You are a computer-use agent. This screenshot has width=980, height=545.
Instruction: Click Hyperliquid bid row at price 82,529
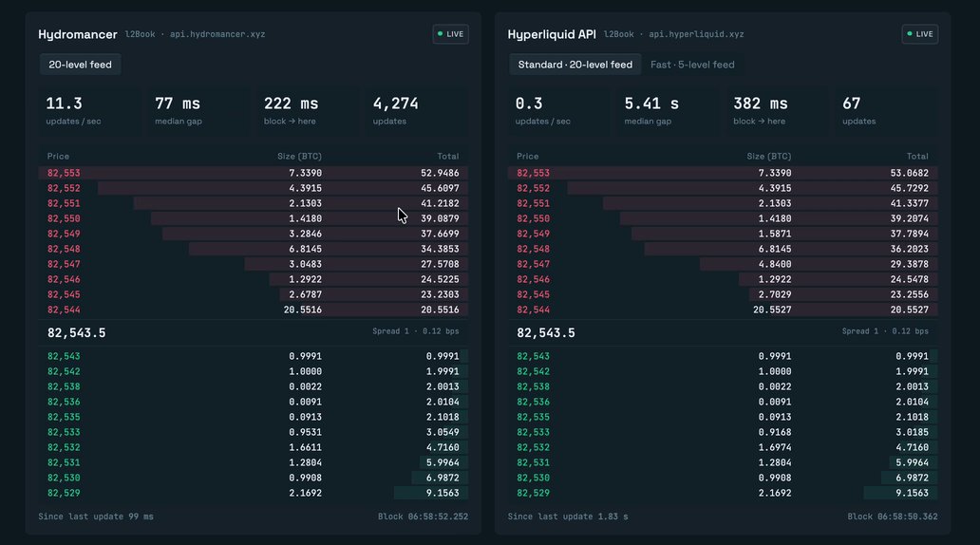point(723,493)
